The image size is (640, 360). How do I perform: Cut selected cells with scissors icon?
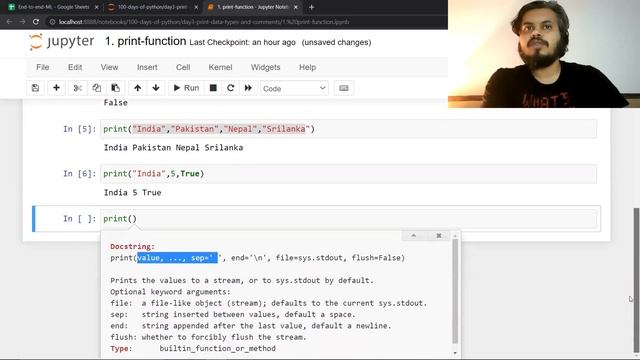(x=78, y=88)
